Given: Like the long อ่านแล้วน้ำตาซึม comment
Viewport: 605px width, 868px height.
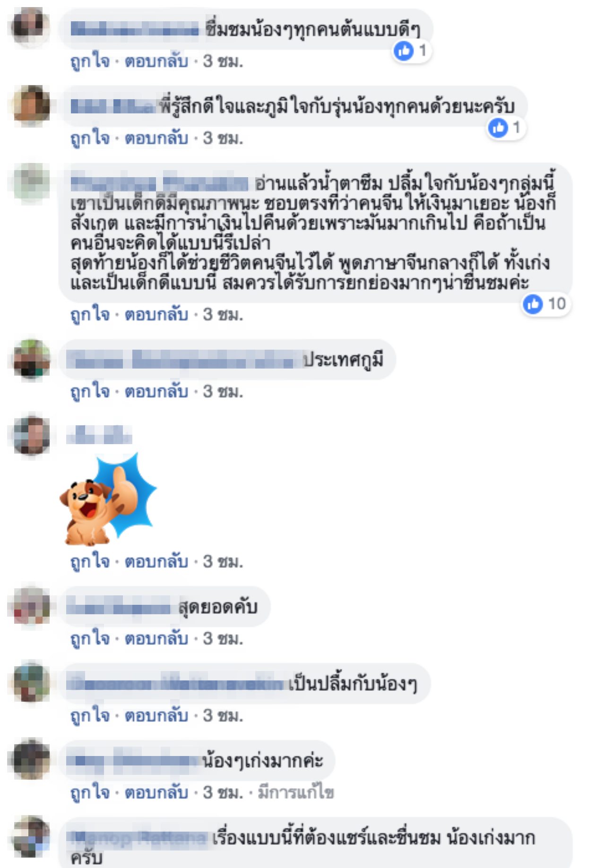Looking at the screenshot, I should pyautogui.click(x=90, y=315).
